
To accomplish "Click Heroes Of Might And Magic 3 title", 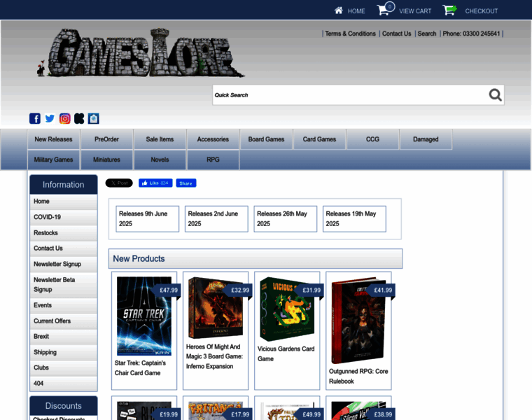I will [214, 356].
